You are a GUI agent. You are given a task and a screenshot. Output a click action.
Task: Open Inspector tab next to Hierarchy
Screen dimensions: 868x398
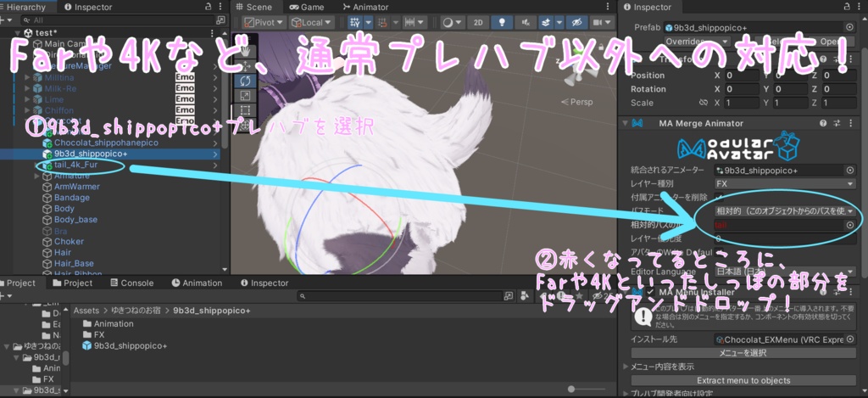[88, 7]
